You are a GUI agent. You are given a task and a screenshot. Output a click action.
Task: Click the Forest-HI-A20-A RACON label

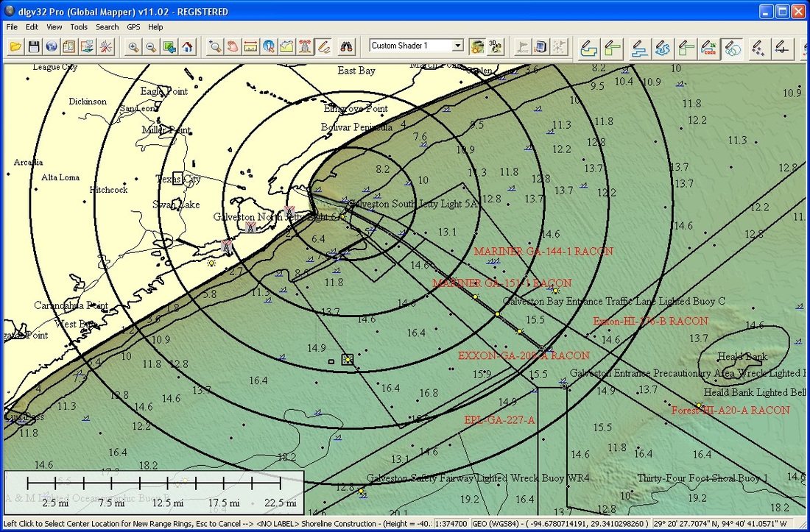point(730,411)
